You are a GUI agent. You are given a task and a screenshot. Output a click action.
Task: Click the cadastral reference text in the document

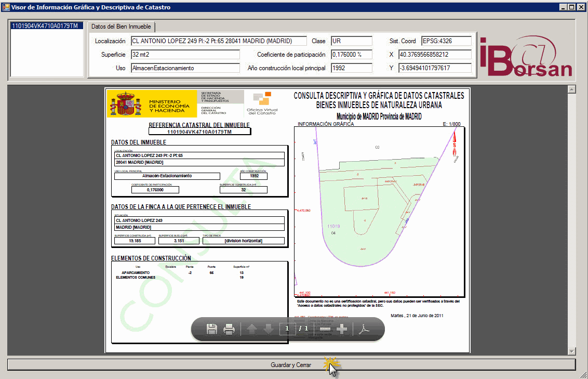click(x=199, y=132)
